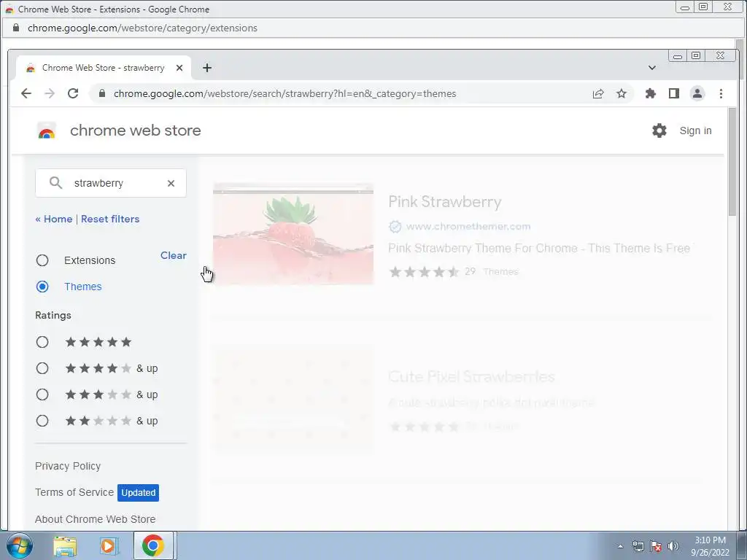Open the Pink Strawberry title
Image resolution: width=747 pixels, height=560 pixels.
click(x=444, y=201)
